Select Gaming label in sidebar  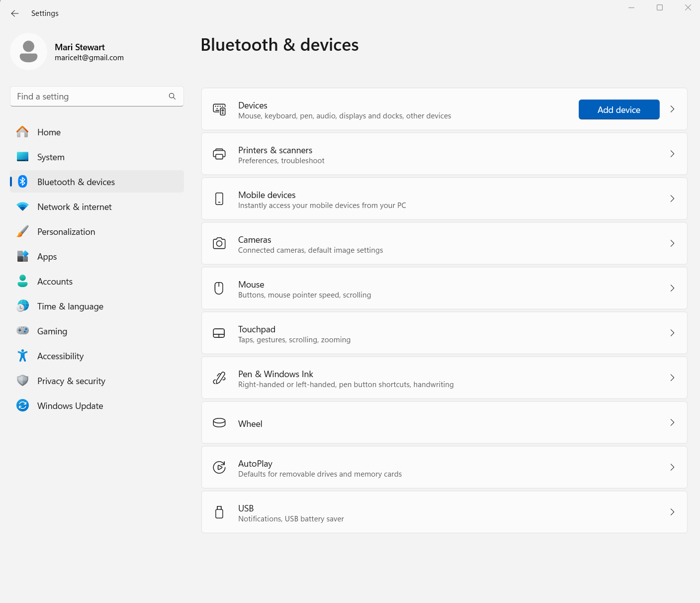(52, 331)
